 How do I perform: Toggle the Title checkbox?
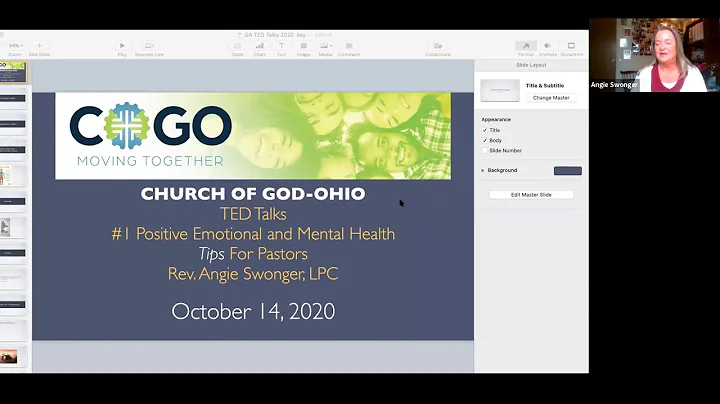point(484,130)
